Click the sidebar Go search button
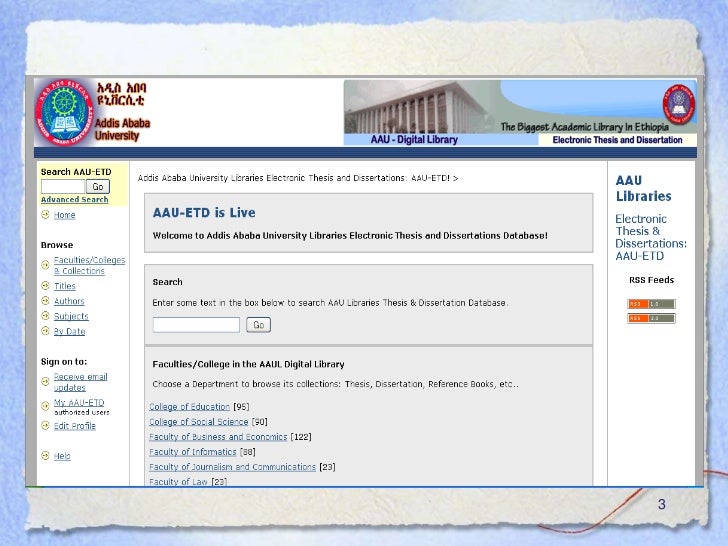728x546 pixels. 98,187
